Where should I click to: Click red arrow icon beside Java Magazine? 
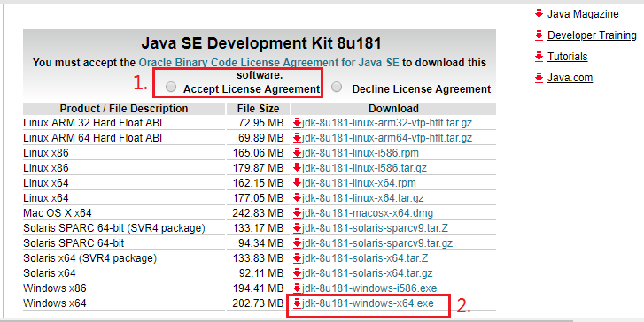pyautogui.click(x=539, y=14)
